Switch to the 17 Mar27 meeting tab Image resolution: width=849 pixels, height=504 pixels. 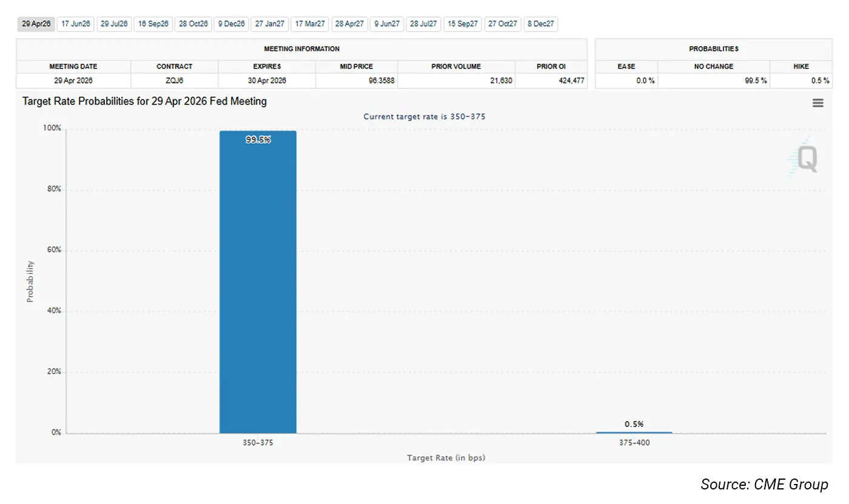click(310, 24)
